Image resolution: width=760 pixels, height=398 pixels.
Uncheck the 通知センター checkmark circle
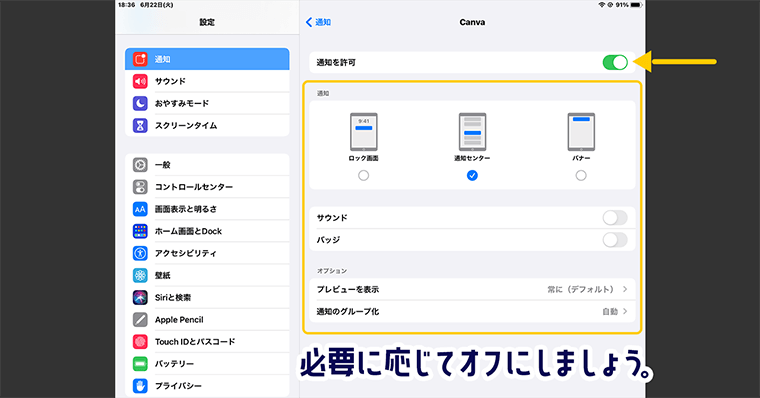pos(472,175)
